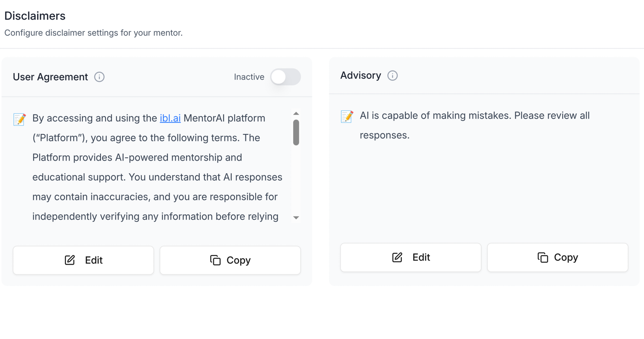Click the scroll down arrow in agreement text
The image size is (644, 339).
(x=296, y=218)
